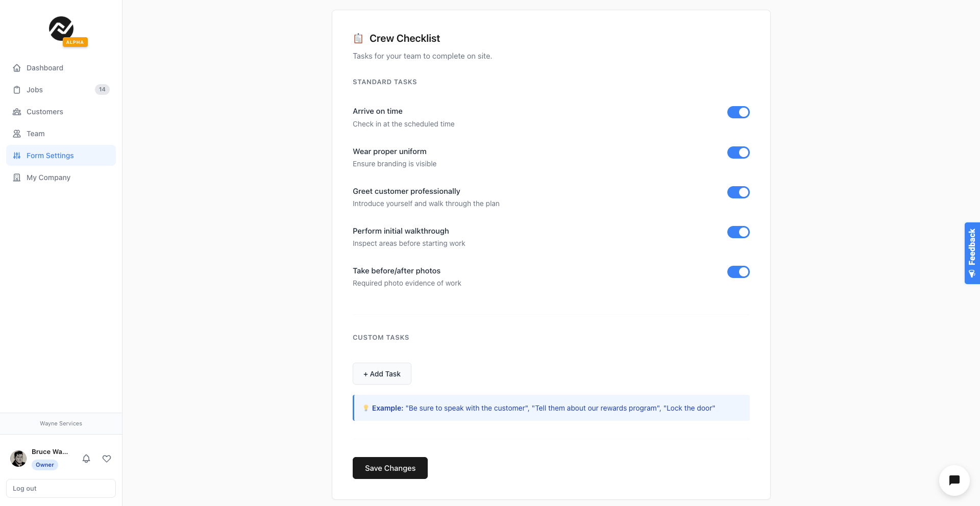
Task: Open notifications via the bell icon
Action: point(86,459)
